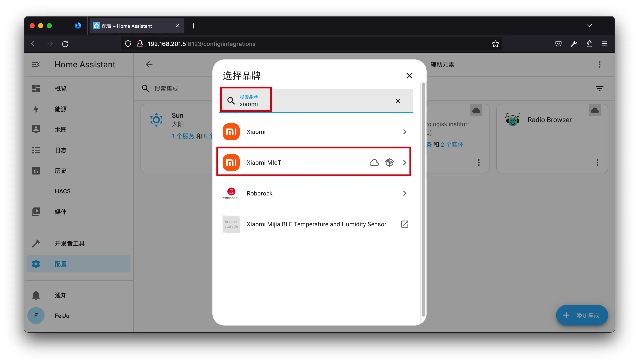Click the cloud badge on Radio Browser card

595,110
